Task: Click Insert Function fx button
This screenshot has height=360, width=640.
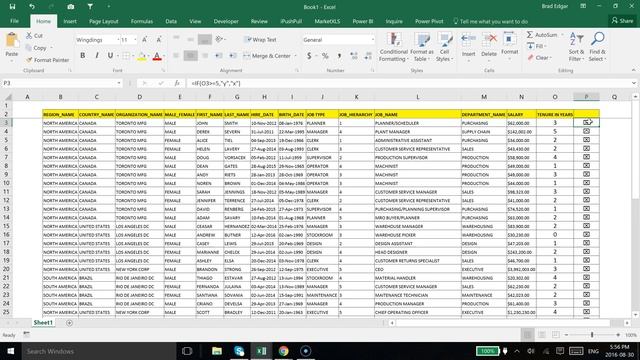Action: pyautogui.click(x=177, y=83)
